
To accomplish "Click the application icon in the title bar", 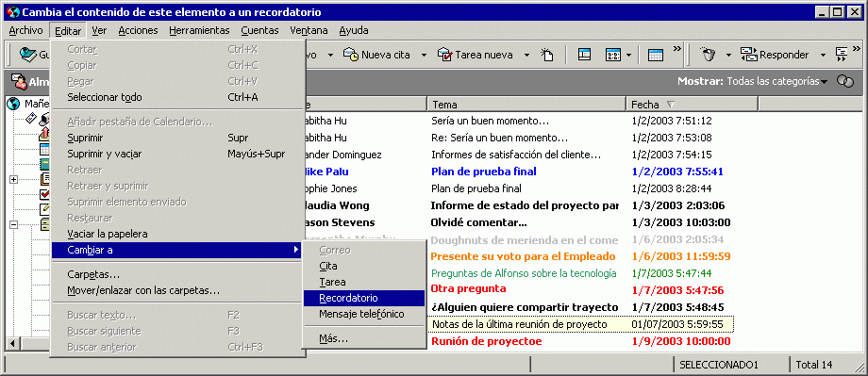I will point(12,12).
